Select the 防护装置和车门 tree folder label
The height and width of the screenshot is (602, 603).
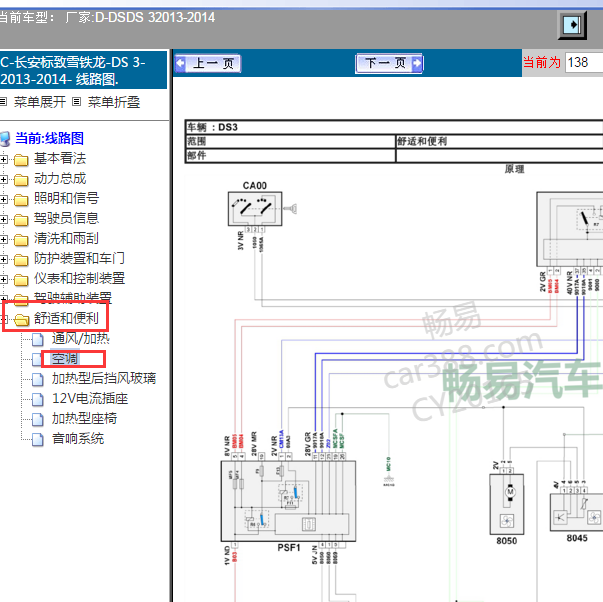79,258
